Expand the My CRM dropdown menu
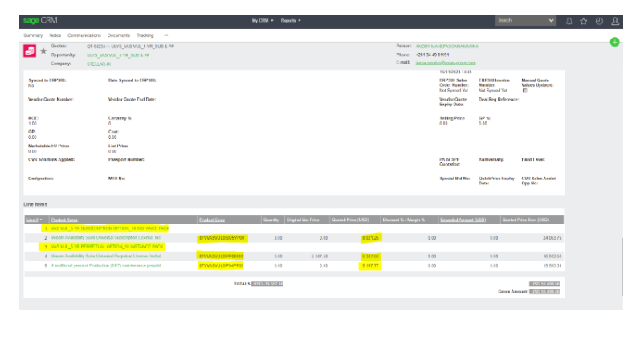 [x=263, y=21]
